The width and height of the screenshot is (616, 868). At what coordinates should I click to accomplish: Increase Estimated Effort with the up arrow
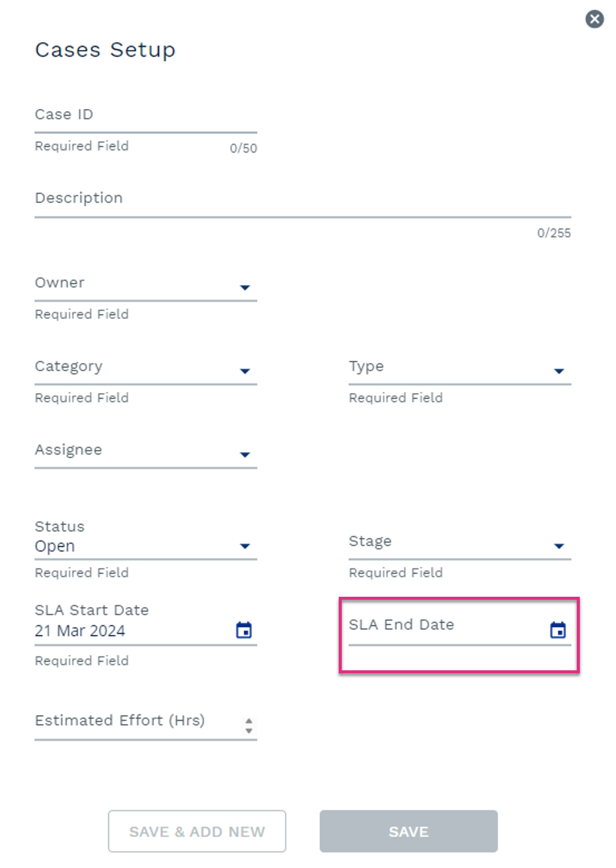pyautogui.click(x=249, y=720)
